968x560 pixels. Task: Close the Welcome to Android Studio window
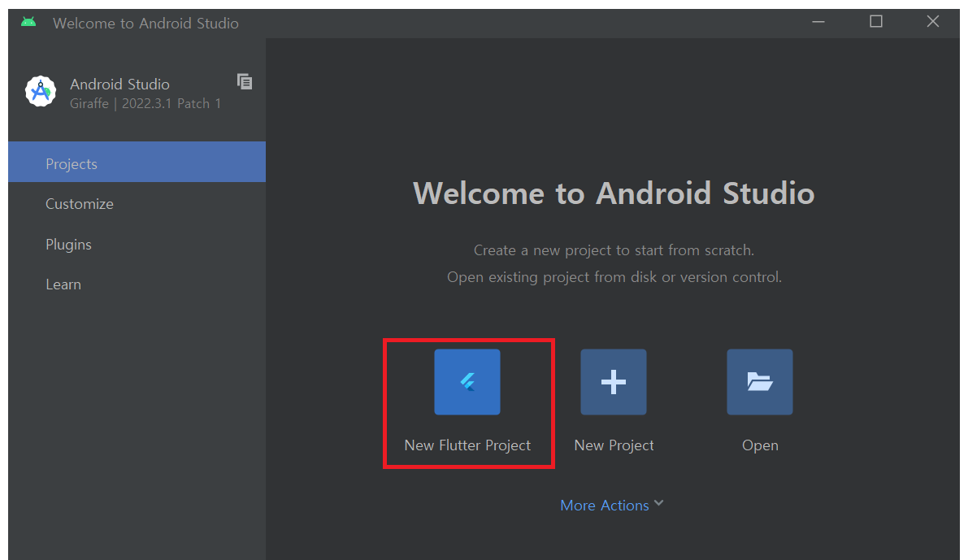933,22
